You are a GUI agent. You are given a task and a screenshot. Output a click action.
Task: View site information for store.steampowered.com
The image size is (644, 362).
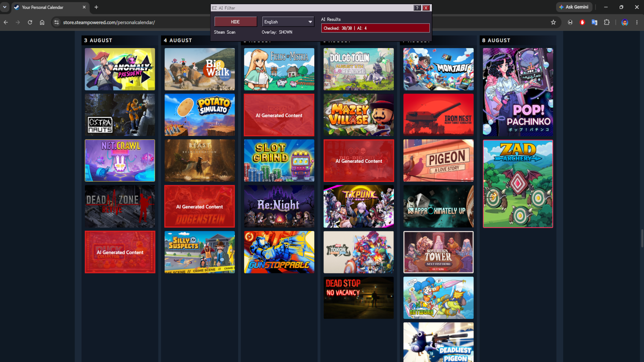pyautogui.click(x=56, y=22)
